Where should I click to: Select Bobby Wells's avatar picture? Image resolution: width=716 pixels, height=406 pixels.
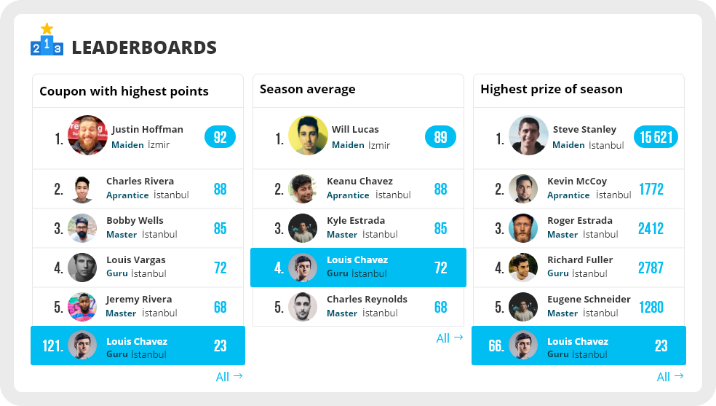pyautogui.click(x=83, y=228)
